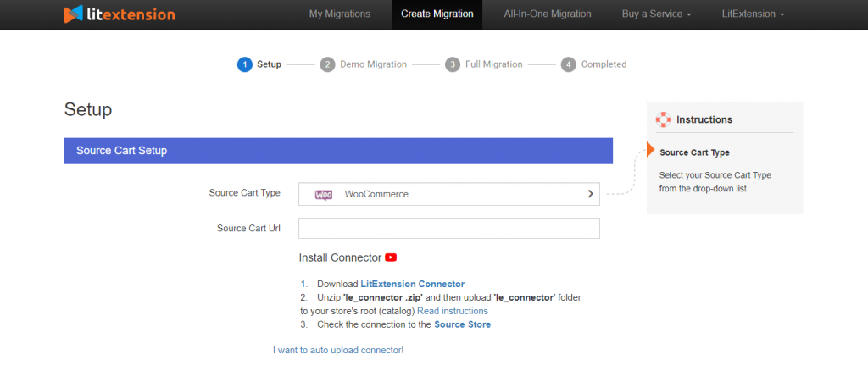The width and height of the screenshot is (868, 371).
Task: Click step 2 Demo Migration circle
Action: tap(327, 64)
